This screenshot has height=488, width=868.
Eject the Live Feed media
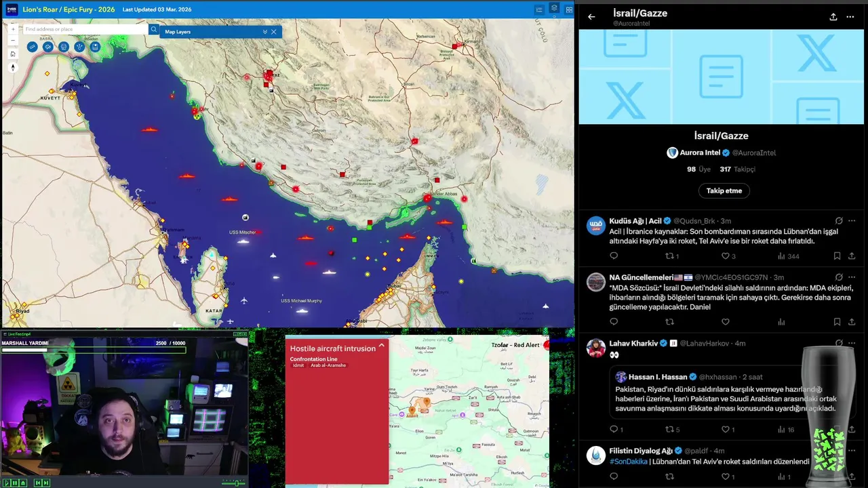click(23, 483)
